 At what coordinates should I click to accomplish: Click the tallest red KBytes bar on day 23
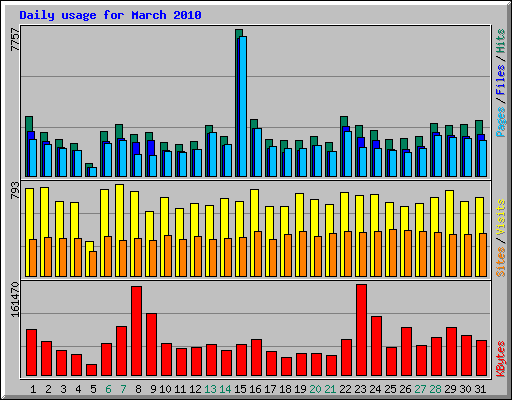click(x=361, y=330)
